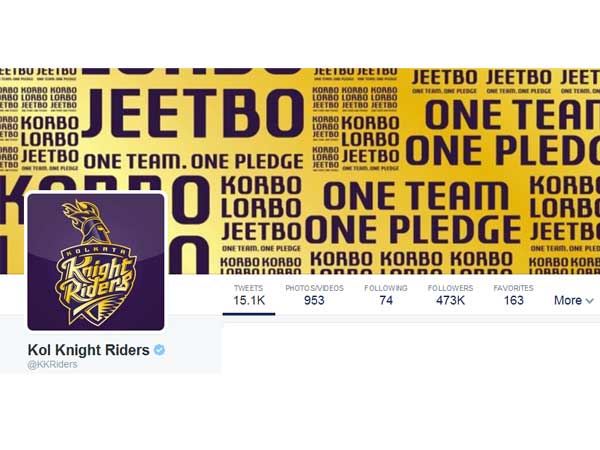Show the Followers tab
This screenshot has width=600, height=450.
click(450, 295)
